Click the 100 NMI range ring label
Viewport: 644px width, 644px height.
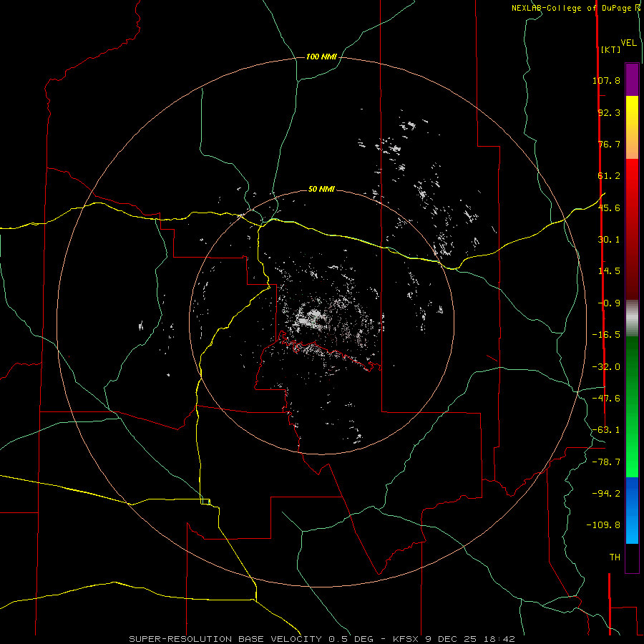pyautogui.click(x=321, y=57)
